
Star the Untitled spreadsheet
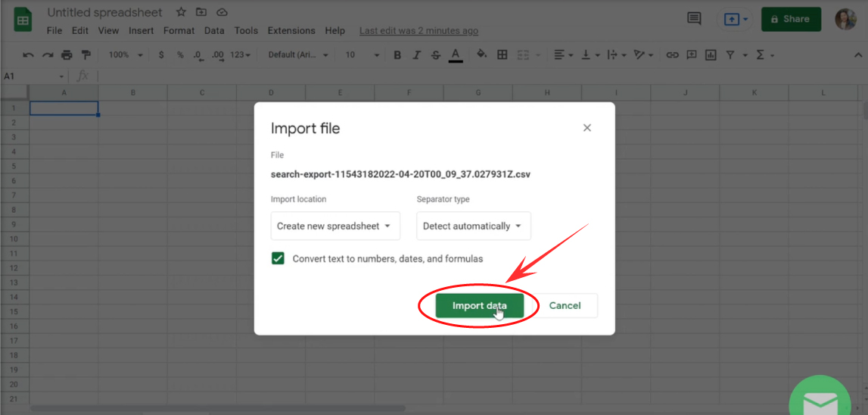[181, 12]
